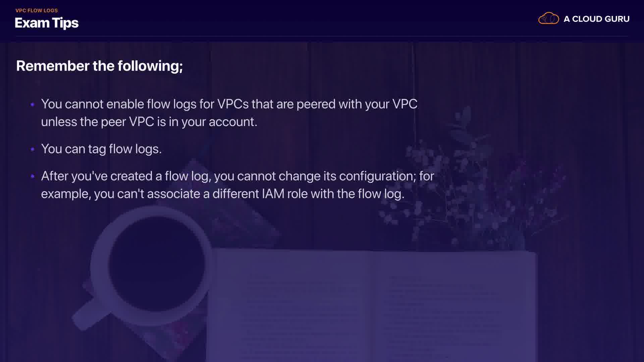Image resolution: width=644 pixels, height=362 pixels.
Task: Click the line about VPCs that are peered
Action: (x=229, y=104)
